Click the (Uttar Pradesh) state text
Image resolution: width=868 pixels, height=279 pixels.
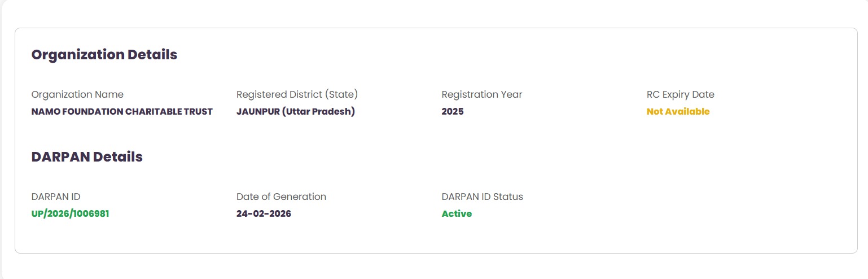pyautogui.click(x=318, y=112)
